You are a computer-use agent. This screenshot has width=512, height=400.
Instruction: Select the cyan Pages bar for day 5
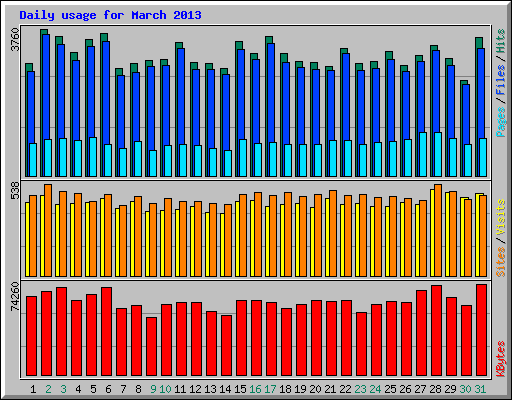[x=93, y=157]
